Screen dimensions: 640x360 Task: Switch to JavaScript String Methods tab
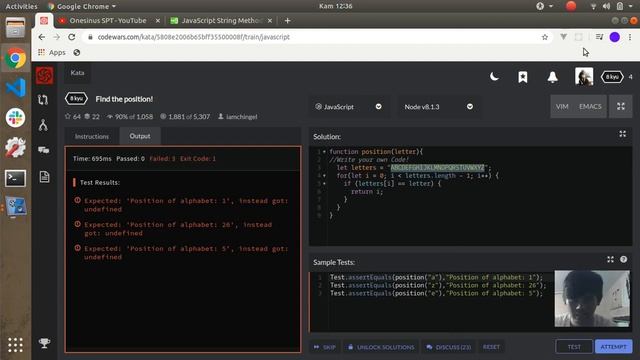pyautogui.click(x=220, y=20)
